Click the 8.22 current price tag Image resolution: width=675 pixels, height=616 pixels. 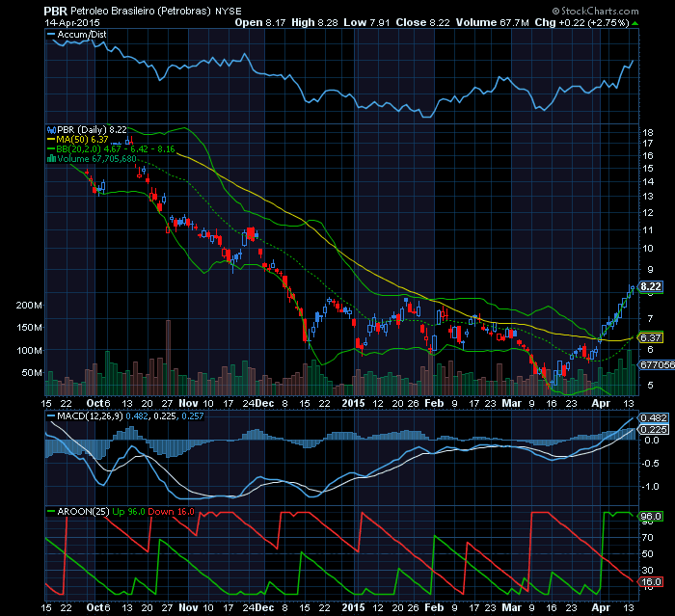(651, 286)
